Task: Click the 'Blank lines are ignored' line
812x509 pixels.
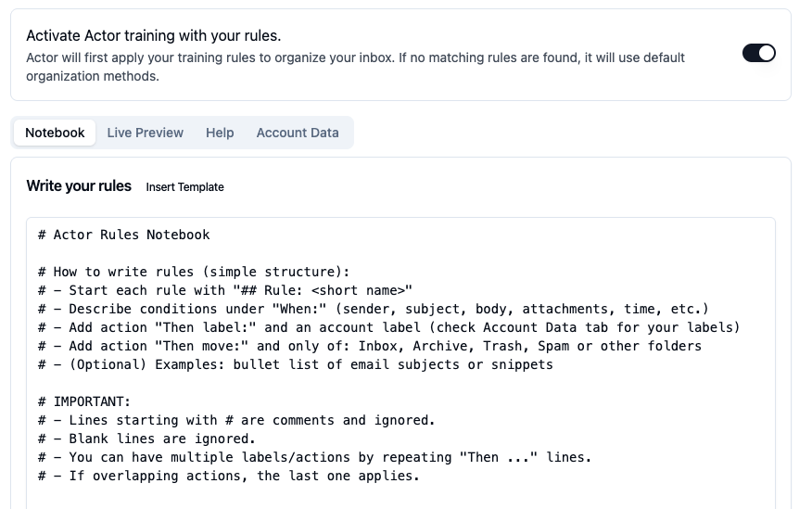Action: pos(146,439)
